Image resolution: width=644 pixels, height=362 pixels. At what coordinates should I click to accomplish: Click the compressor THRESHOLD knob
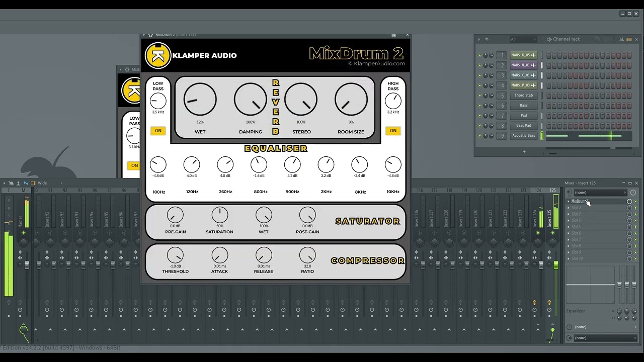pyautogui.click(x=175, y=255)
